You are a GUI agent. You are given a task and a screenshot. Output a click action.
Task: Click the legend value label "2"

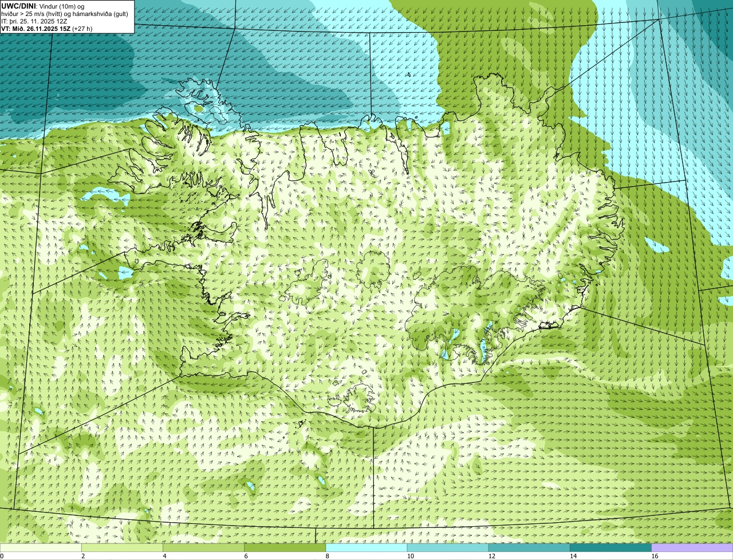(x=83, y=556)
